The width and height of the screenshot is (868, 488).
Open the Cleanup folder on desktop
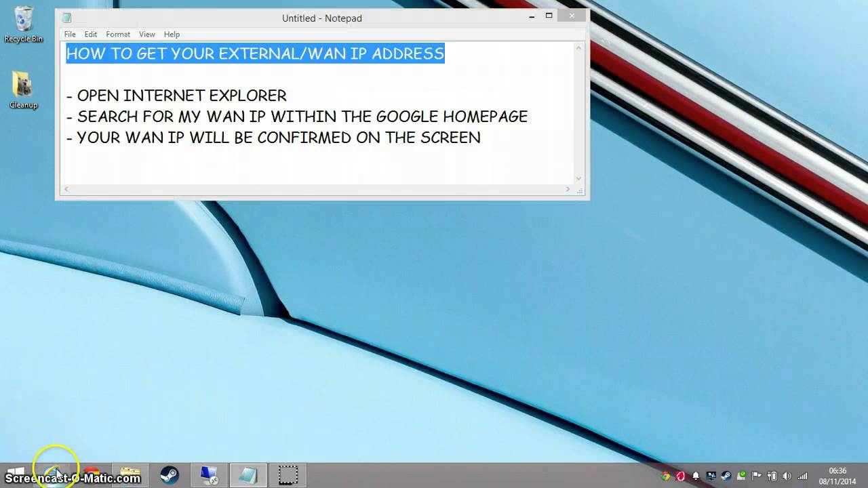click(x=23, y=89)
